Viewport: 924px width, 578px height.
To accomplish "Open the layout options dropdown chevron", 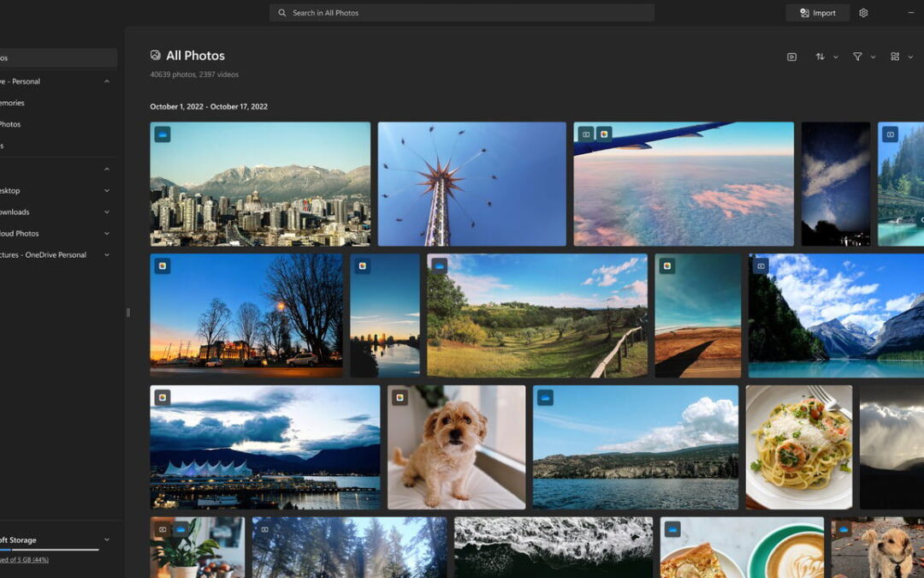I will point(909,57).
